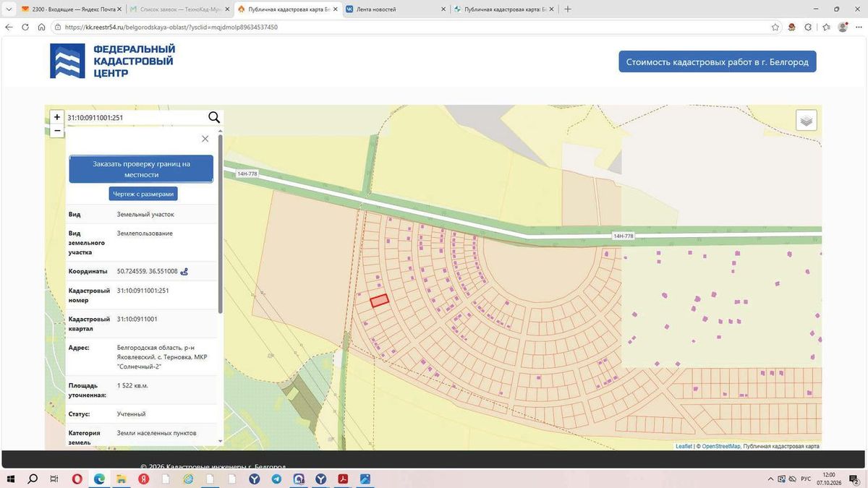Open Internet Explorer taskbar icon
Image resolution: width=868 pixels, height=488 pixels.
[188, 479]
